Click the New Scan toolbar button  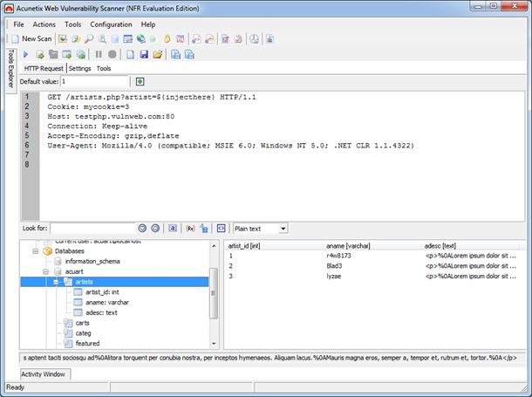(32, 38)
